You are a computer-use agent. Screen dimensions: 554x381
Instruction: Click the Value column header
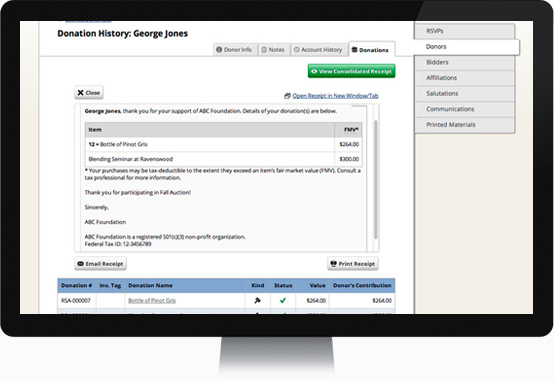point(312,285)
